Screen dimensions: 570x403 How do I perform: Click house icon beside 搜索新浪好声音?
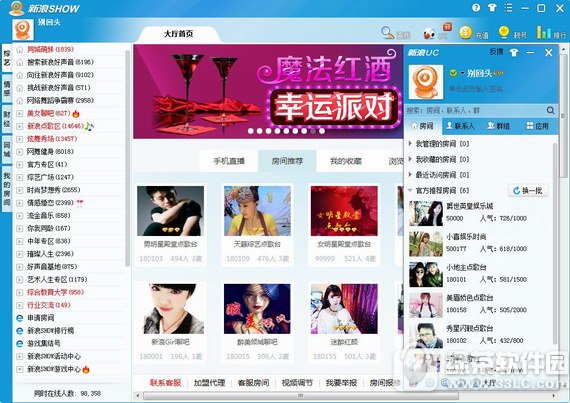tap(20, 63)
